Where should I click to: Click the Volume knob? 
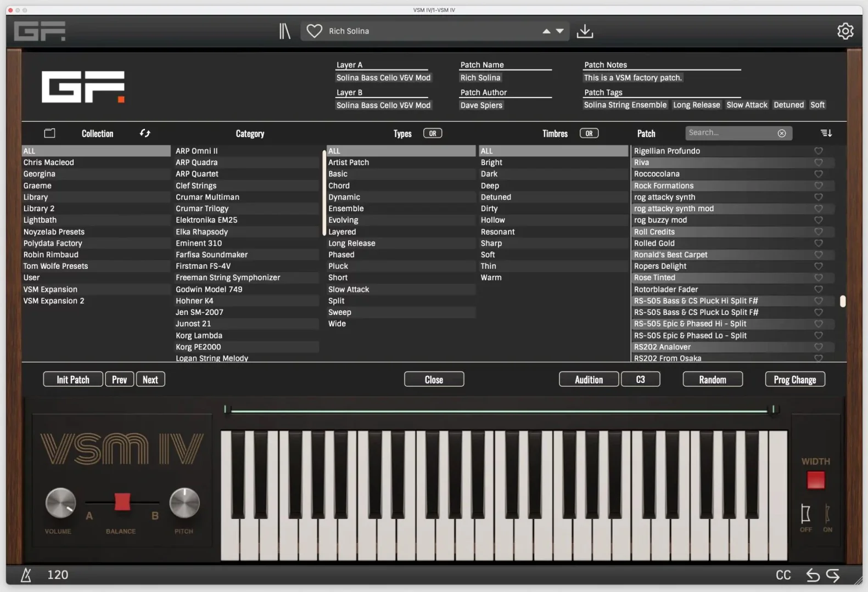tap(60, 503)
